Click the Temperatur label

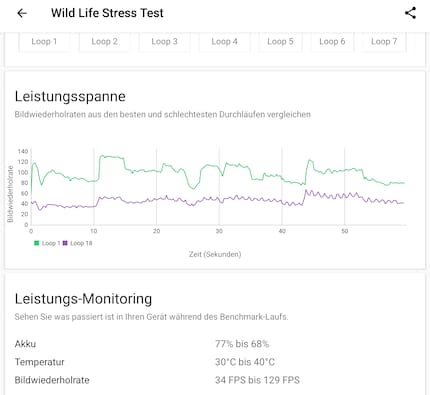39,362
